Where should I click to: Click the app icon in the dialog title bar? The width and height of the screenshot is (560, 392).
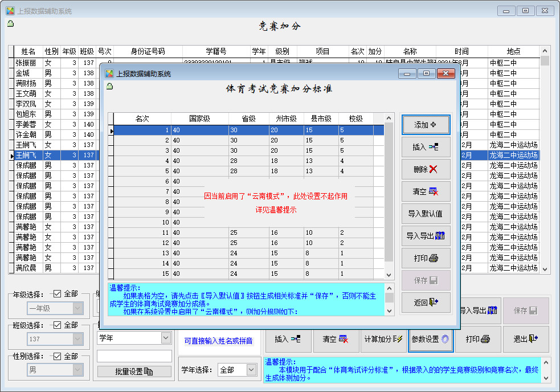pyautogui.click(x=109, y=73)
